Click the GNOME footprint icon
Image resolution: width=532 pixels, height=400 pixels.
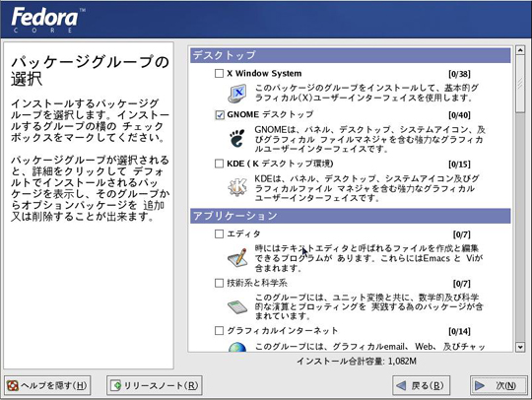point(237,138)
